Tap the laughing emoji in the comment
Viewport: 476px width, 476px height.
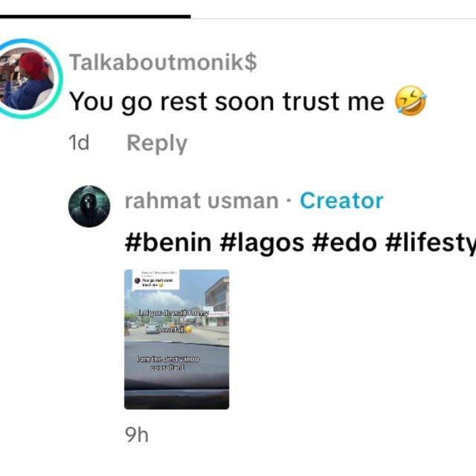[411, 100]
